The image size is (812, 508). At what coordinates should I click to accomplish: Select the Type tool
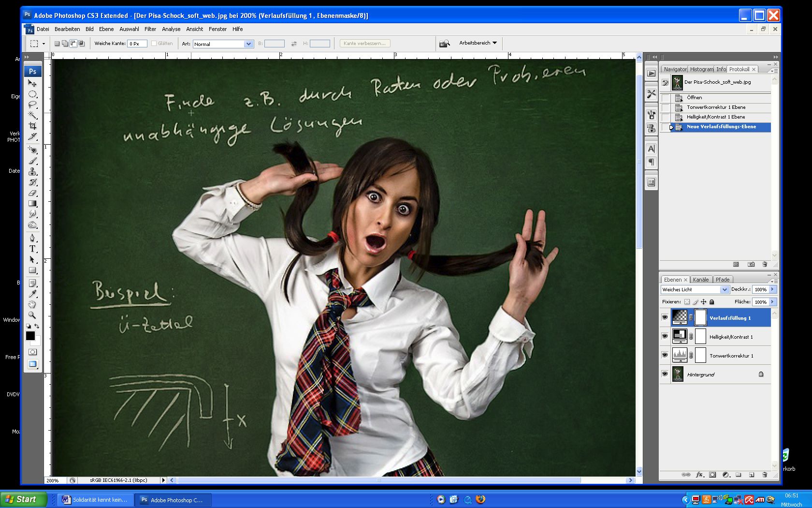[32, 249]
